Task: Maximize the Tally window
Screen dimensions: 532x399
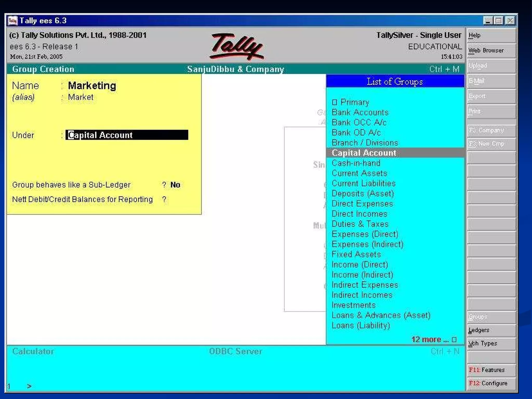Action: [x=499, y=21]
